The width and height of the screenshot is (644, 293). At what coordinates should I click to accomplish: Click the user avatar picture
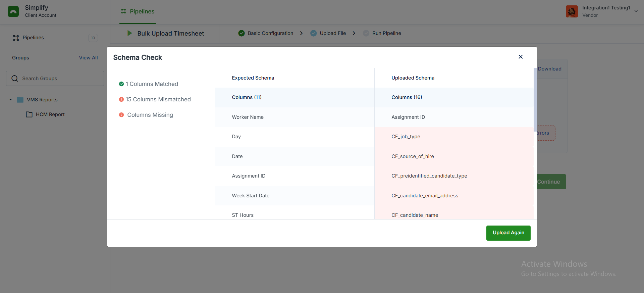pos(572,11)
